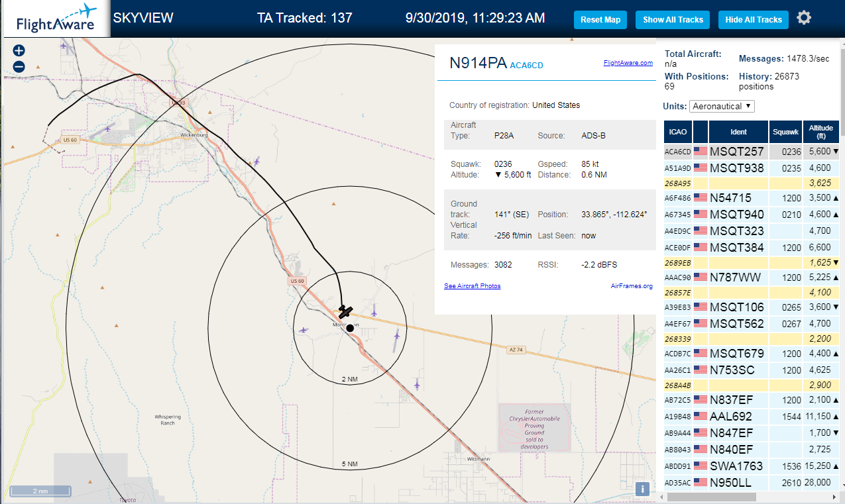Select the MSQT384 aircraft row
This screenshot has height=504, width=845.
point(752,247)
